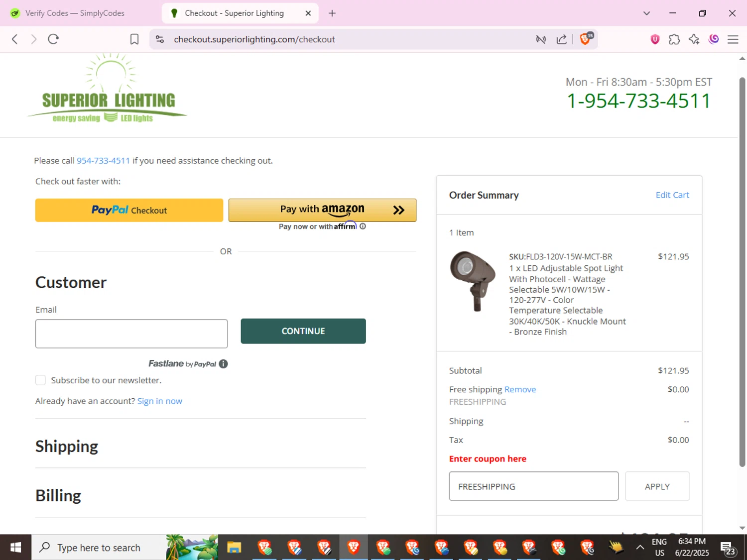Pay using the PayPal Checkout button
The height and width of the screenshot is (560, 747).
pyautogui.click(x=129, y=210)
